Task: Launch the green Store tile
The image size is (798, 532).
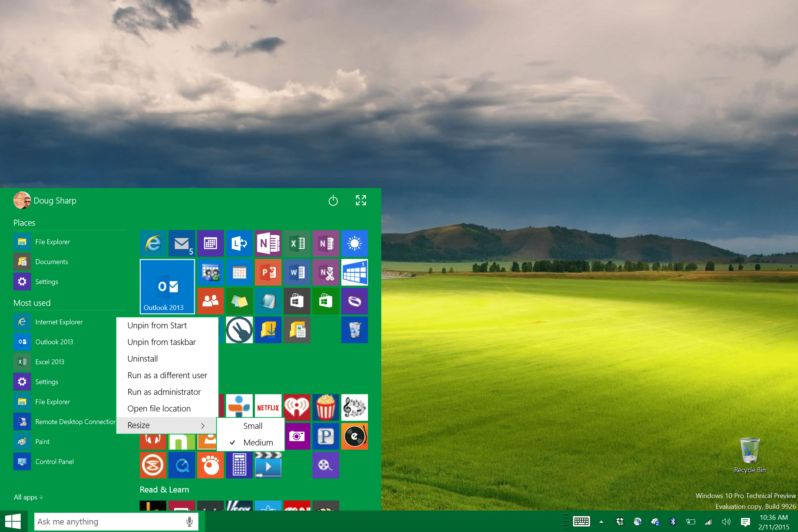Action: pyautogui.click(x=326, y=301)
